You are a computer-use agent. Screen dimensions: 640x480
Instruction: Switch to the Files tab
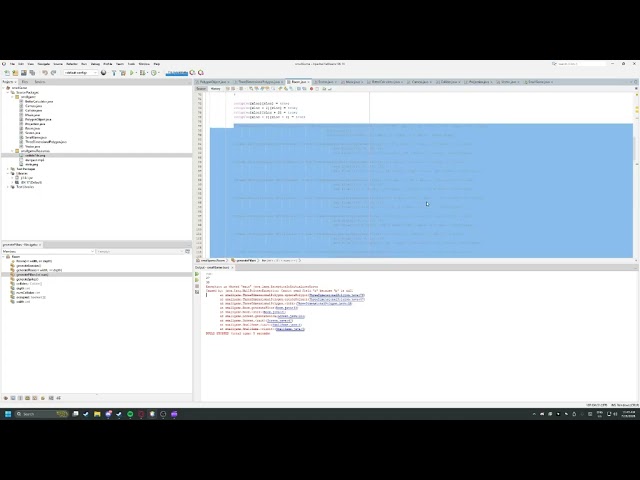point(25,82)
